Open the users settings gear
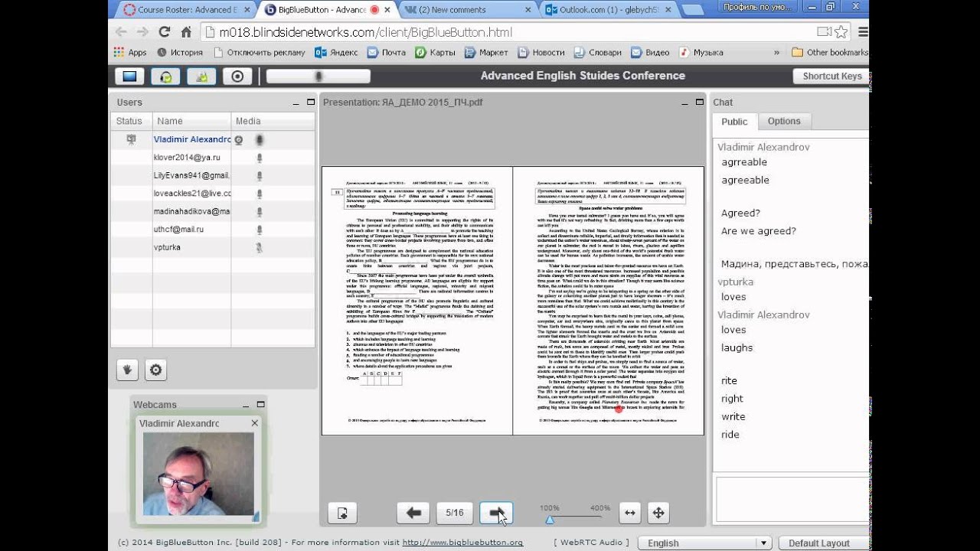 [x=155, y=370]
